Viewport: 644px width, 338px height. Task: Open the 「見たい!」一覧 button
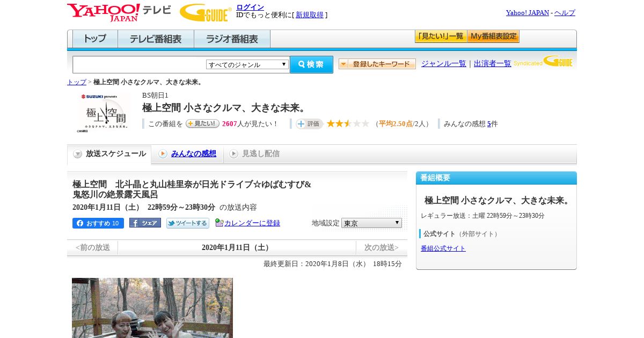pos(441,36)
